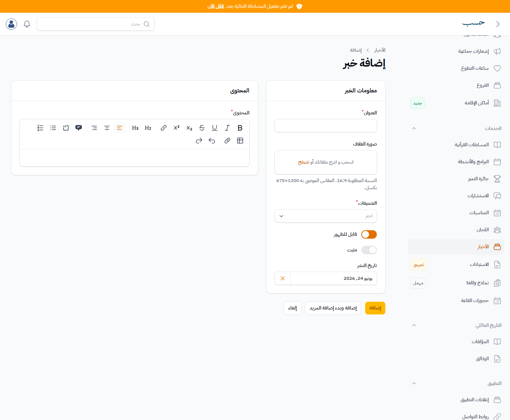Open الفروع in sidebar
The width and height of the screenshot is (510, 420).
click(x=456, y=85)
